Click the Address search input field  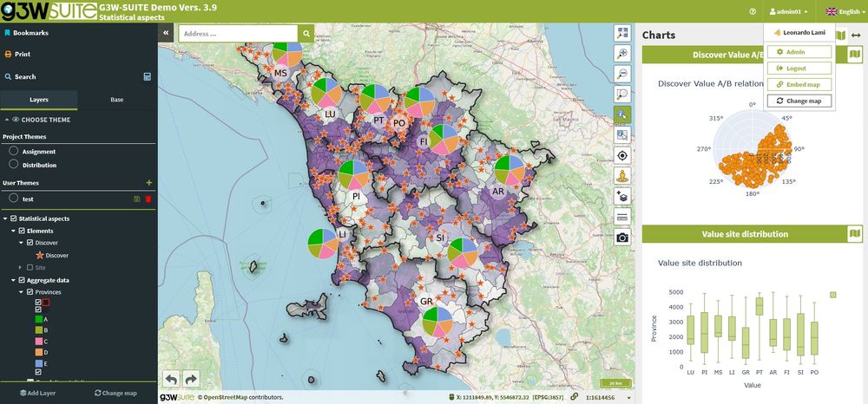[x=238, y=34]
